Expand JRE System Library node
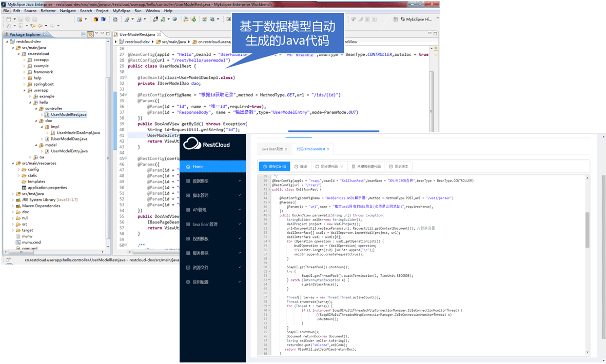 [13, 200]
